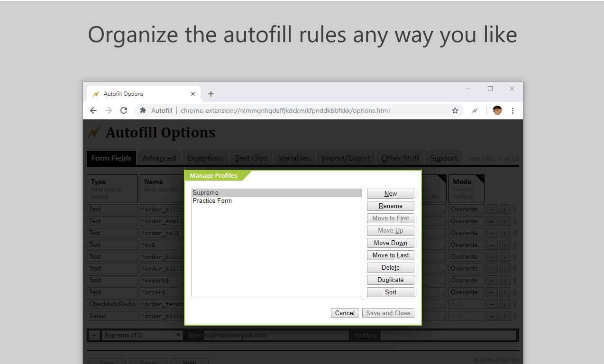Click the Move to First button

(391, 218)
